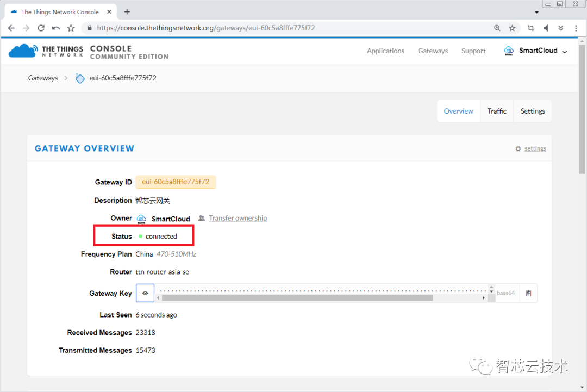Toggle base64 format label for gateway key
The image size is (587, 392).
click(x=506, y=293)
